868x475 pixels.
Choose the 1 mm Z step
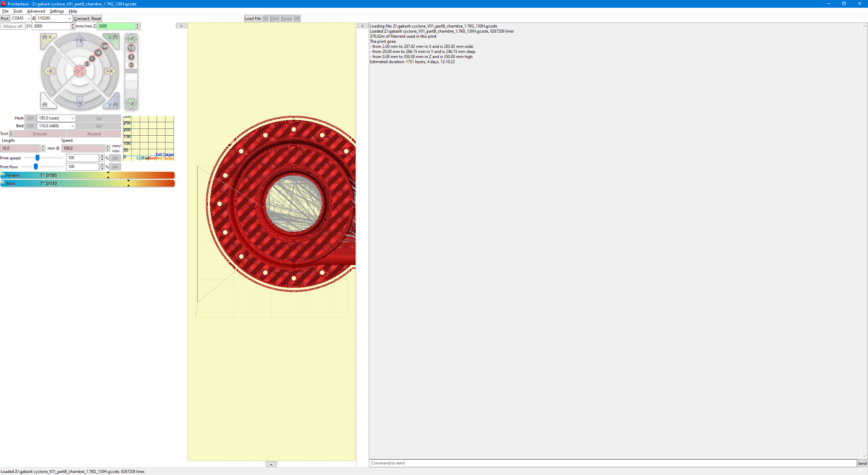click(131, 57)
